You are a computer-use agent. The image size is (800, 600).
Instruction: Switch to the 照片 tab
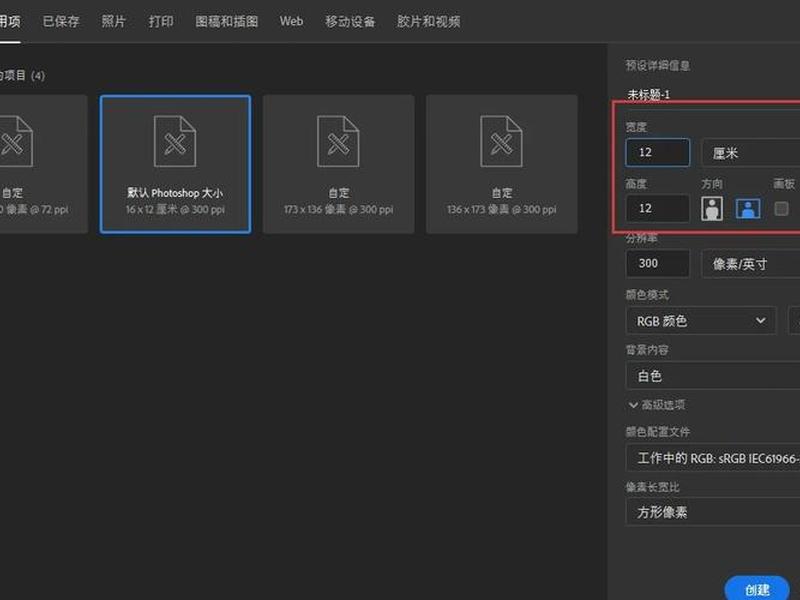tap(113, 21)
